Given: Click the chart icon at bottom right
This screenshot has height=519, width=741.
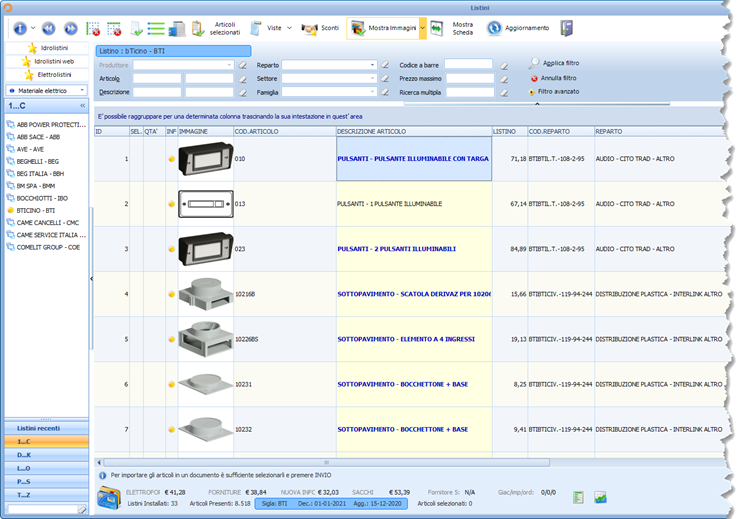Looking at the screenshot, I should 601,497.
